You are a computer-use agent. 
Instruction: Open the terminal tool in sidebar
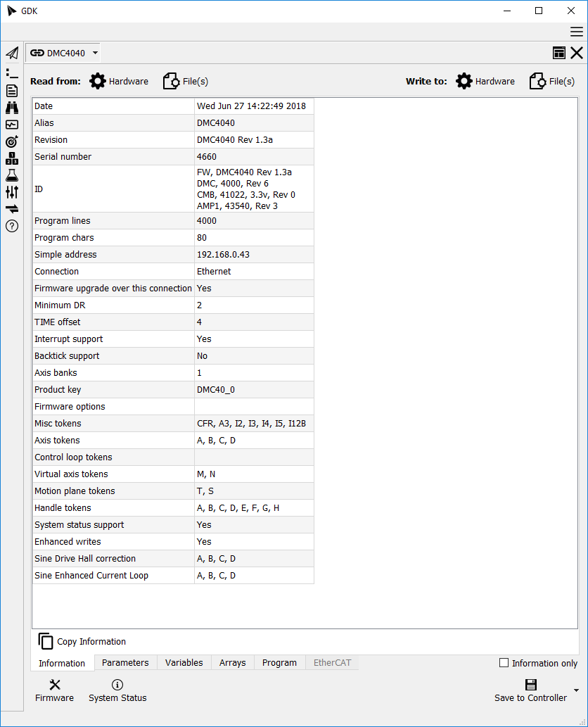click(12, 72)
